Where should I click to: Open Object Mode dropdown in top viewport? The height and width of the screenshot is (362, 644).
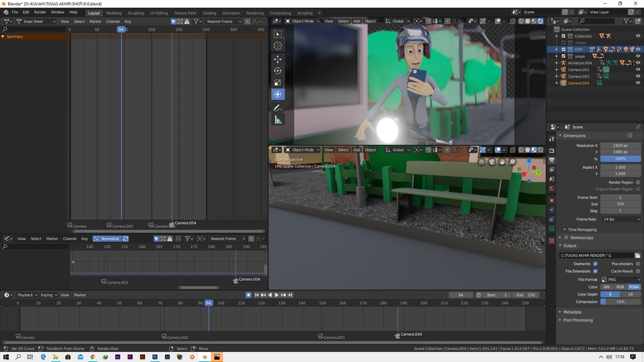pos(303,21)
